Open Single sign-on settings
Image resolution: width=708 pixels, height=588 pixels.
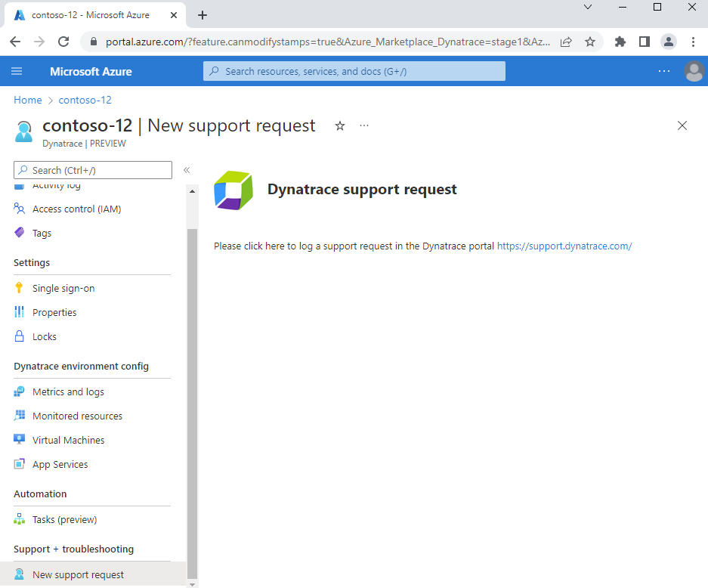tap(63, 288)
